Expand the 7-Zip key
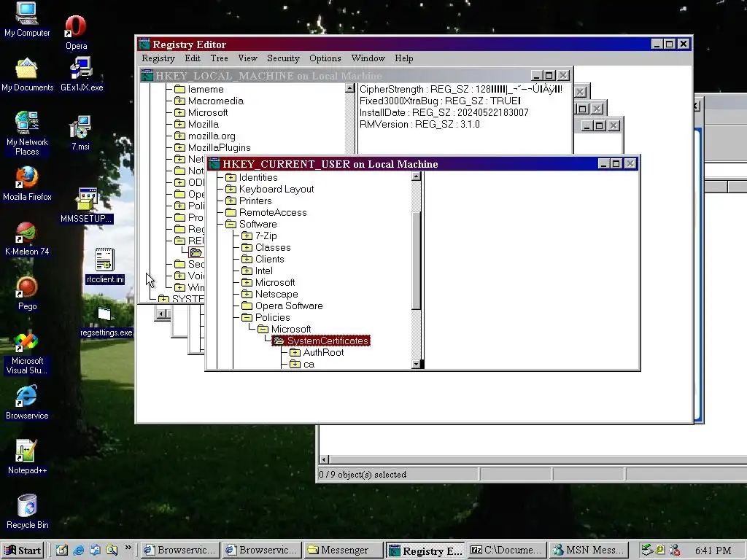Image resolution: width=747 pixels, height=560 pixels. [x=247, y=236]
